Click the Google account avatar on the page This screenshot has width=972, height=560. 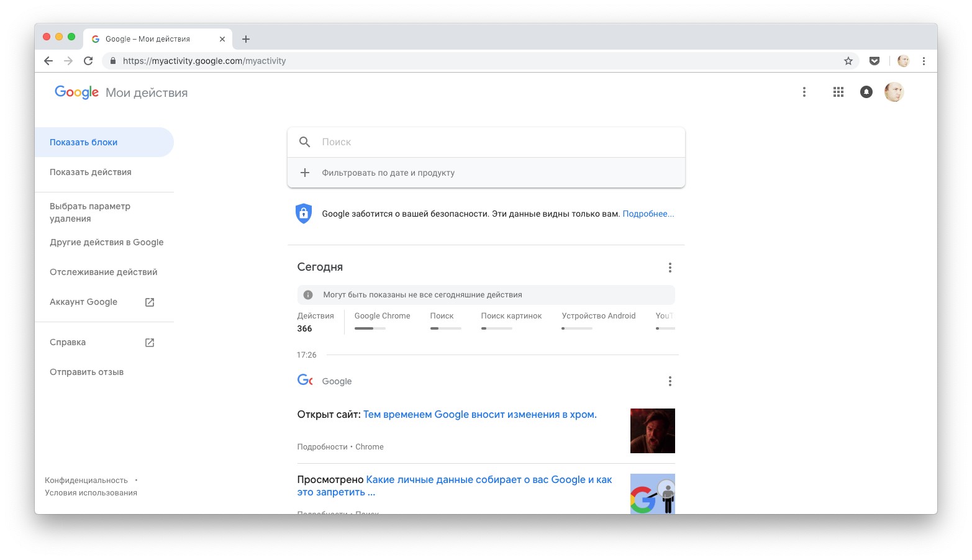click(894, 92)
